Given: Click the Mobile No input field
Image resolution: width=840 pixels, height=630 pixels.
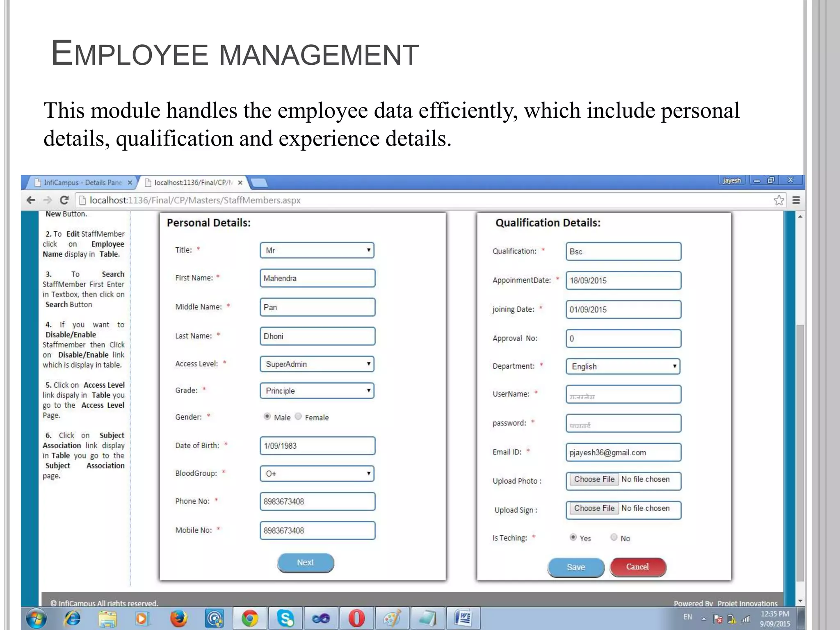Looking at the screenshot, I should tap(317, 531).
